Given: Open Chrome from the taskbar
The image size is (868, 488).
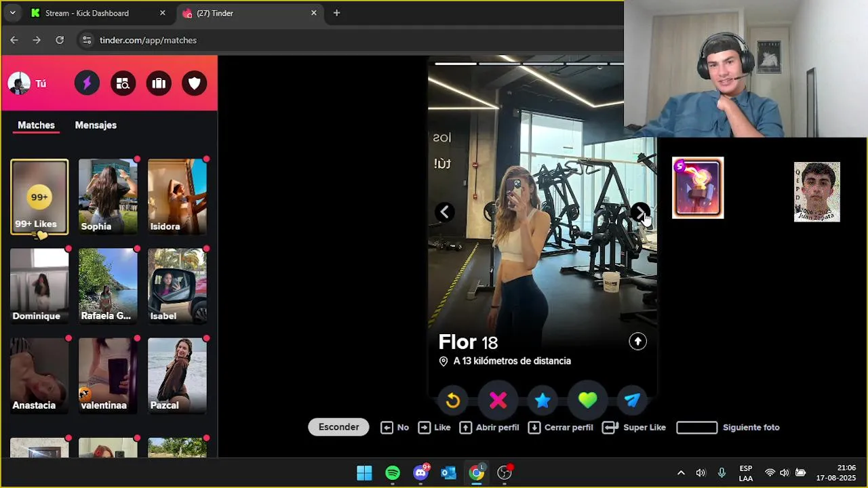Looking at the screenshot, I should click(x=477, y=473).
